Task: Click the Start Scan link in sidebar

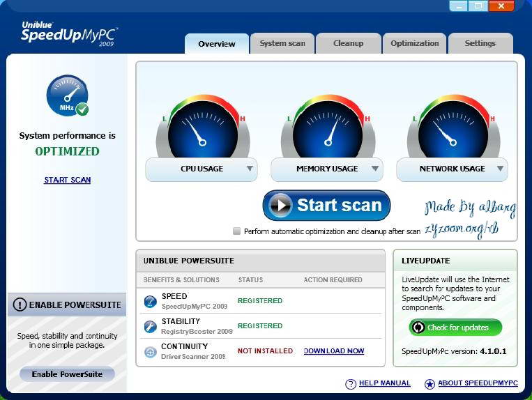Action: 67,180
